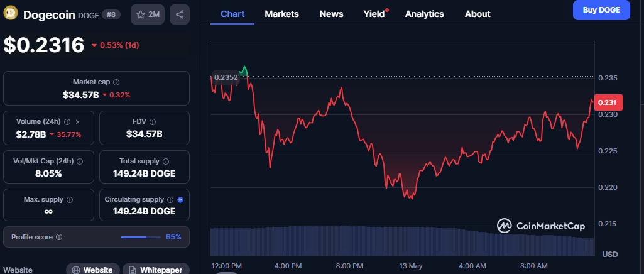The height and width of the screenshot is (274, 644).
Task: Expand Volume (24h) chevron arrow
Action: click(x=78, y=121)
